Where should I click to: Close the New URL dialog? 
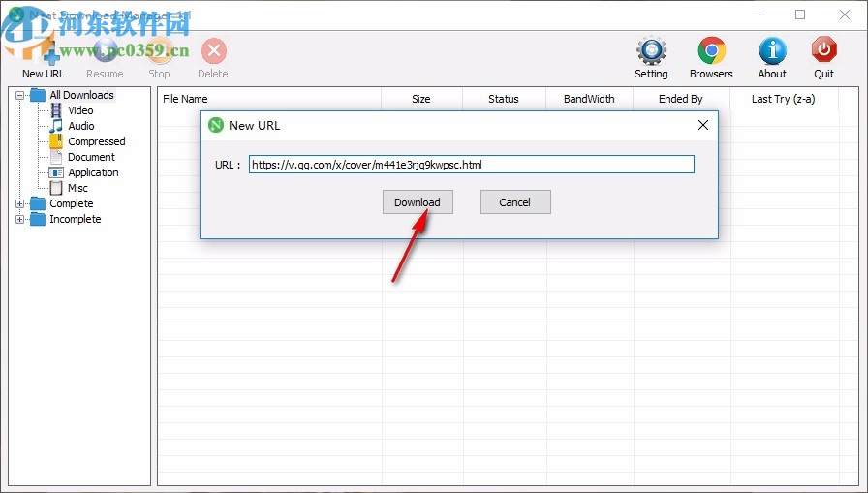point(703,125)
